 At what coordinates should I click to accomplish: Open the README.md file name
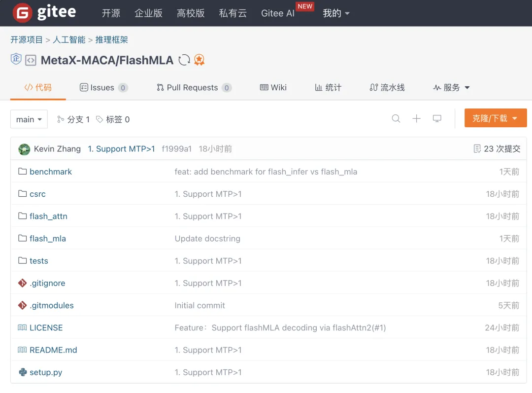(x=53, y=350)
